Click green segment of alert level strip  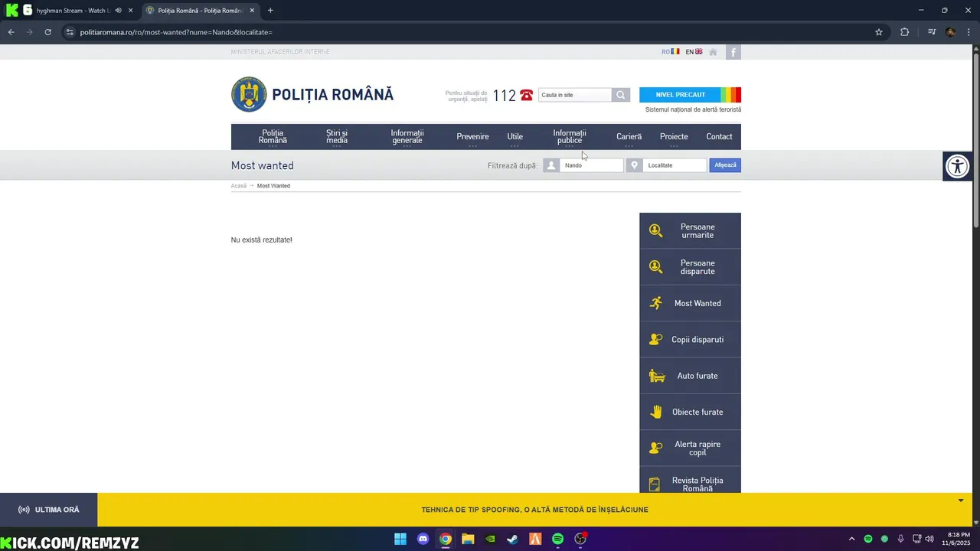pos(724,95)
